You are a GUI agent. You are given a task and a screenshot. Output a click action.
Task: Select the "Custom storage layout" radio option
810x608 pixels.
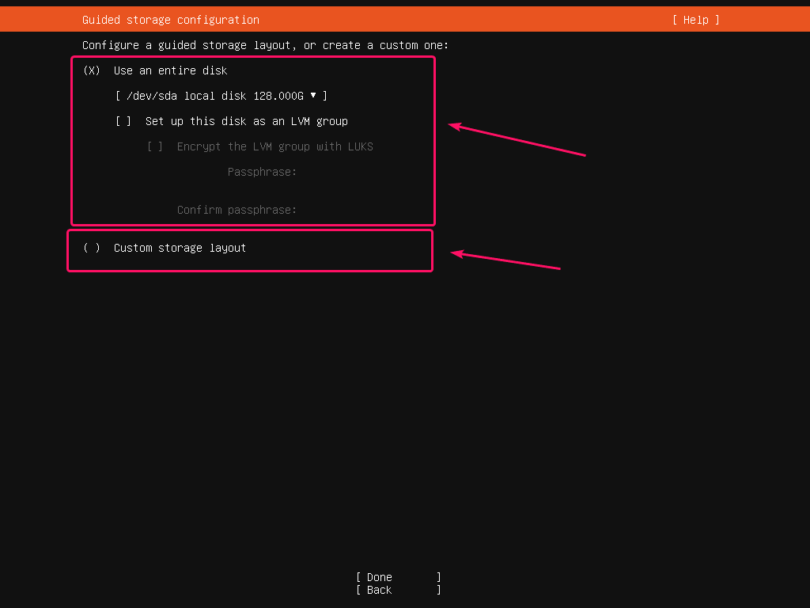point(91,248)
